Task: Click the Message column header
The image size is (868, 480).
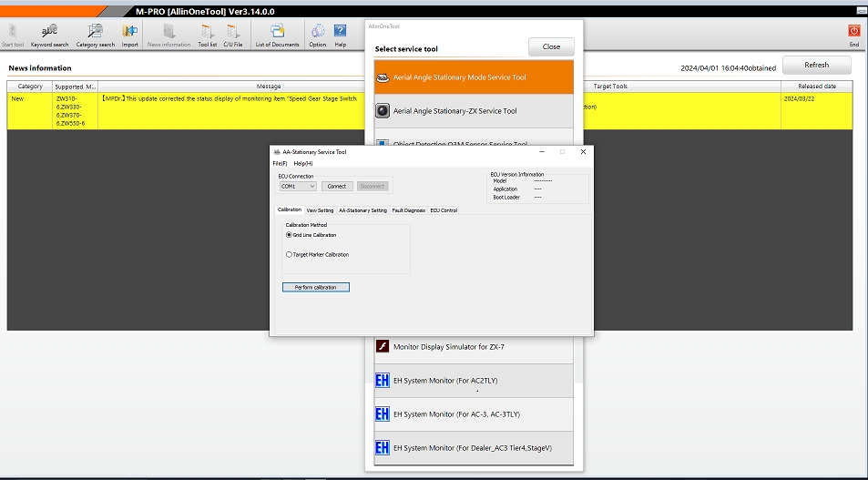Action: coord(269,87)
